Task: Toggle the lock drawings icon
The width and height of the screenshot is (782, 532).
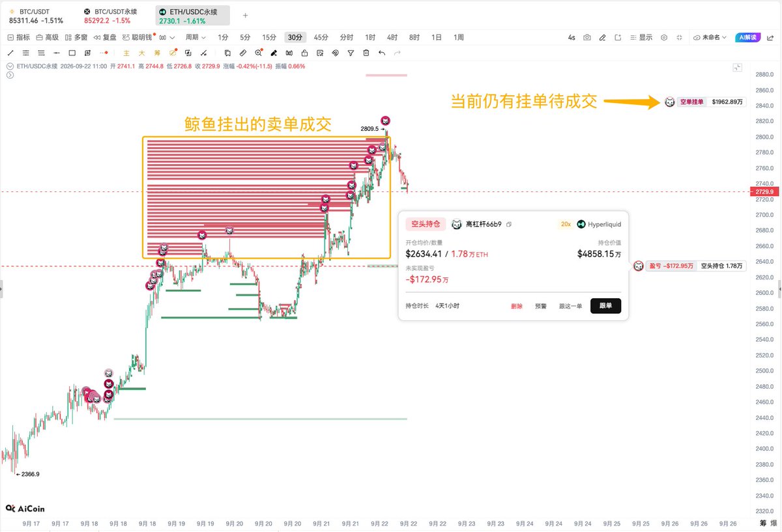Action: coord(304,53)
